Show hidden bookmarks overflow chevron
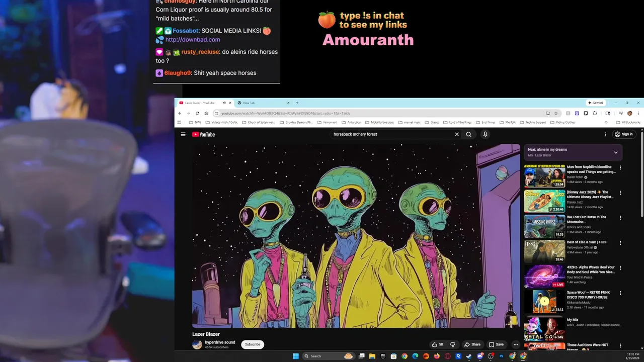This screenshot has height=362, width=644. tap(606, 122)
